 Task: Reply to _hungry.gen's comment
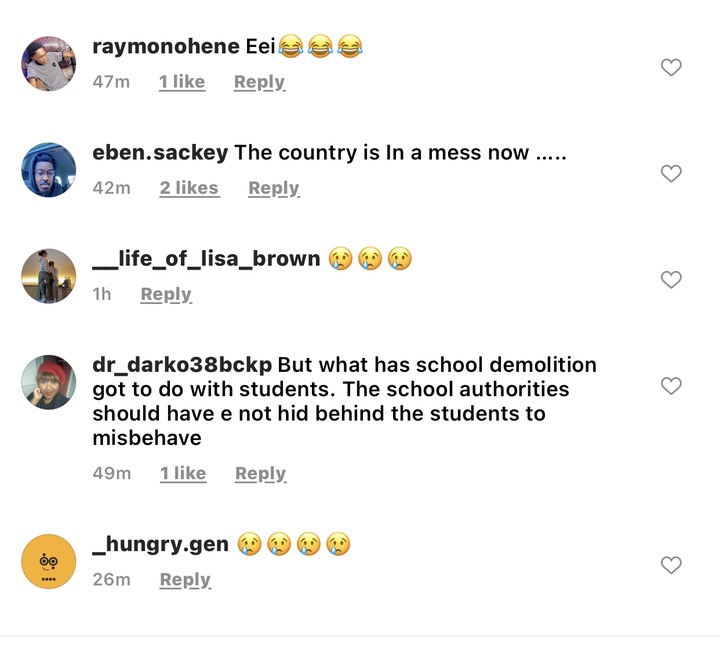pyautogui.click(x=186, y=580)
